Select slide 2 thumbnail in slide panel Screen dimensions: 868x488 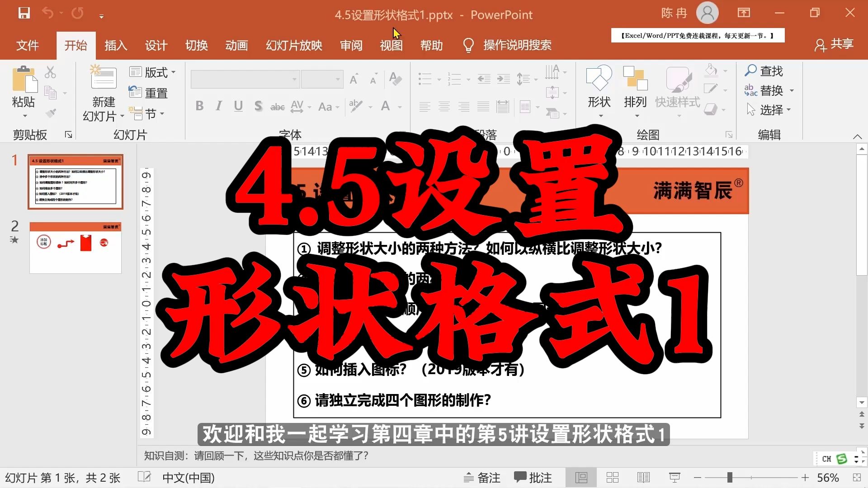[75, 247]
